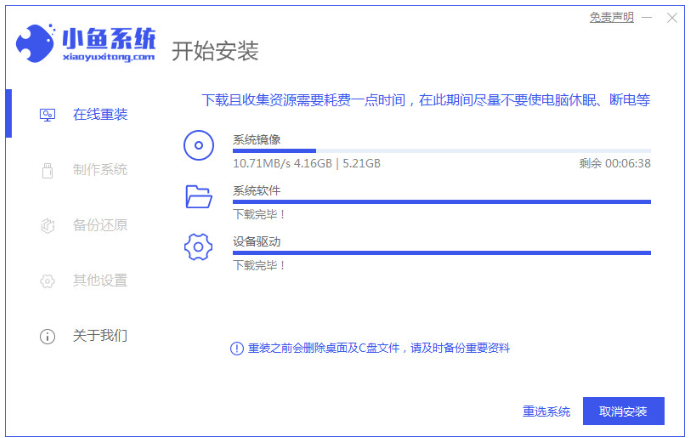Open the 其他设置 sidebar item
690x438 pixels.
(99, 280)
